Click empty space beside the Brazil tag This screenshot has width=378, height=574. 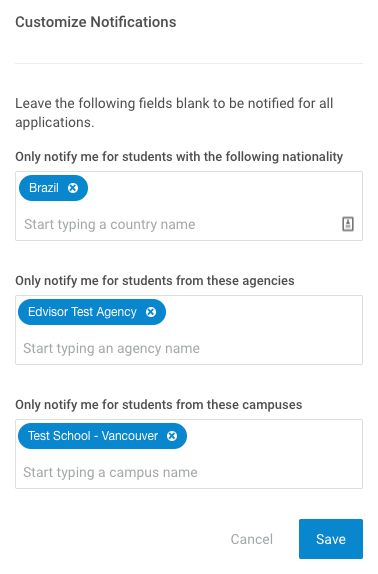(223, 188)
